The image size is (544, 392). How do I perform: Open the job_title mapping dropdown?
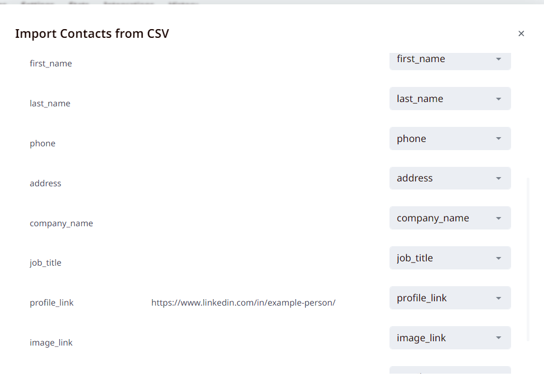point(444,258)
